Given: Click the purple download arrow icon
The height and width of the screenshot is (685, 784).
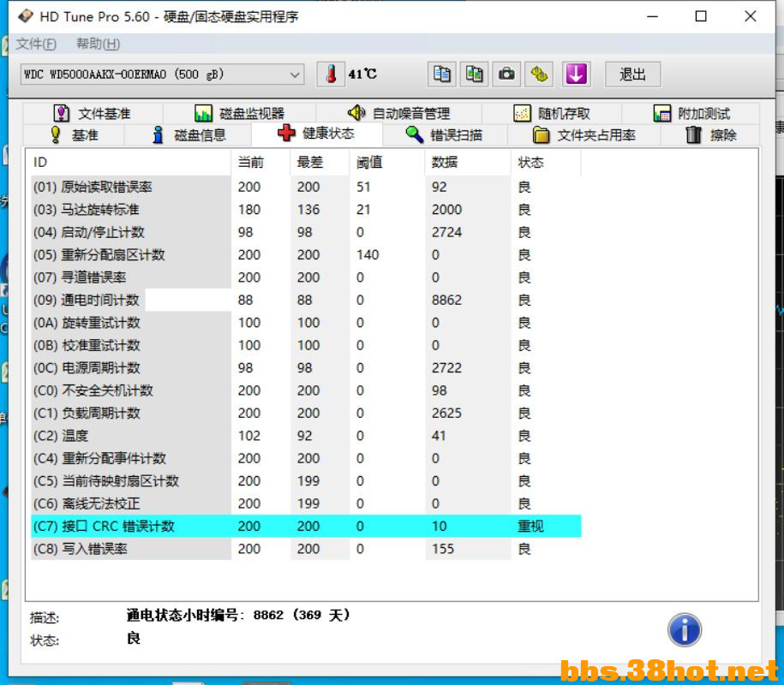Looking at the screenshot, I should click(576, 74).
